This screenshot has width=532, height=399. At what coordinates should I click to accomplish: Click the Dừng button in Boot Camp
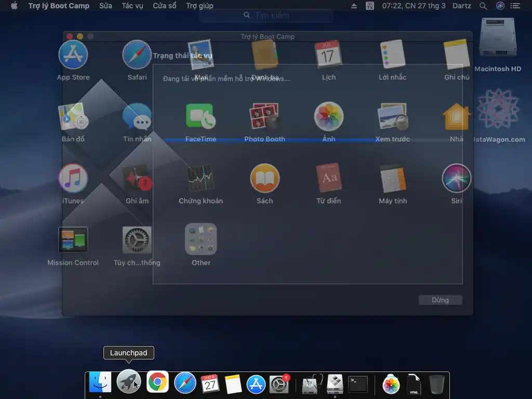pos(440,300)
